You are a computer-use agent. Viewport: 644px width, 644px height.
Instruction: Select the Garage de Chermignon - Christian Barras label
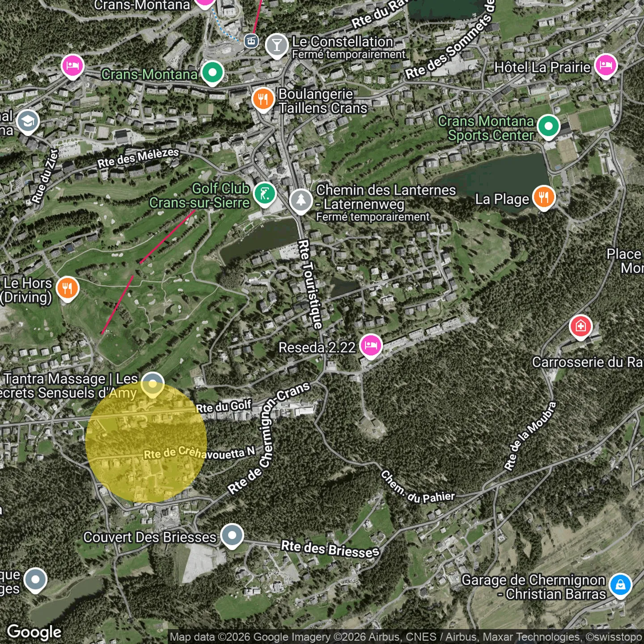(534, 587)
